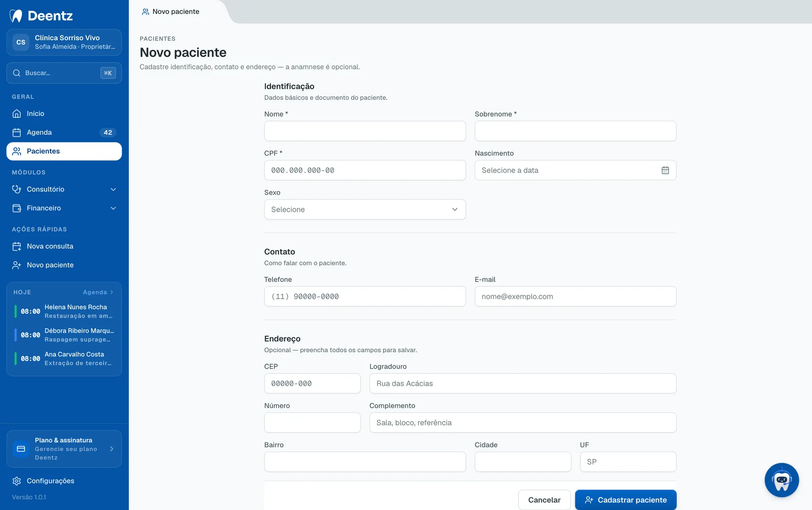
Task: Click the ⌘K shortcut badge
Action: (108, 73)
